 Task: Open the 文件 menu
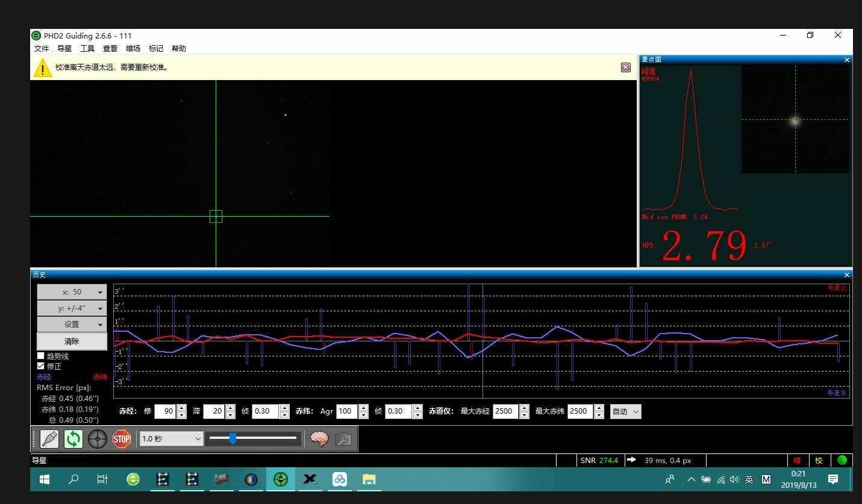(x=42, y=49)
